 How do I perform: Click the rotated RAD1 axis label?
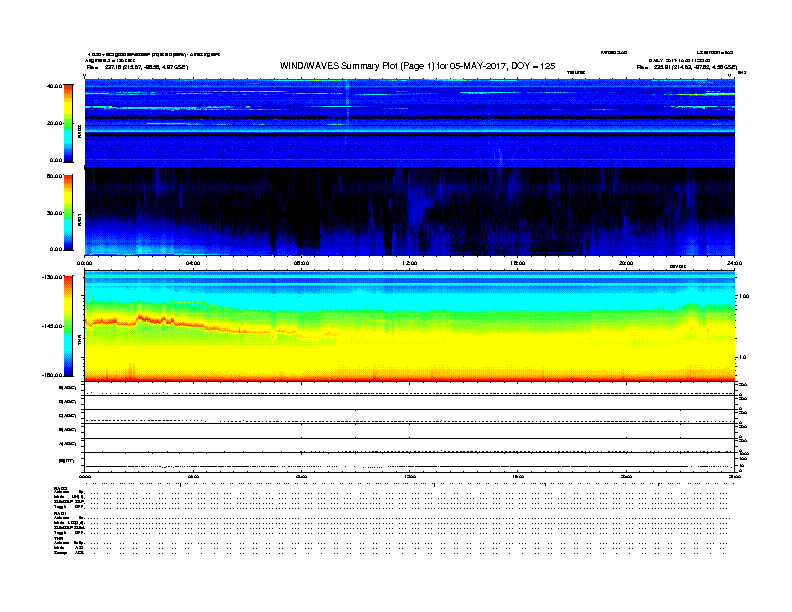click(79, 220)
